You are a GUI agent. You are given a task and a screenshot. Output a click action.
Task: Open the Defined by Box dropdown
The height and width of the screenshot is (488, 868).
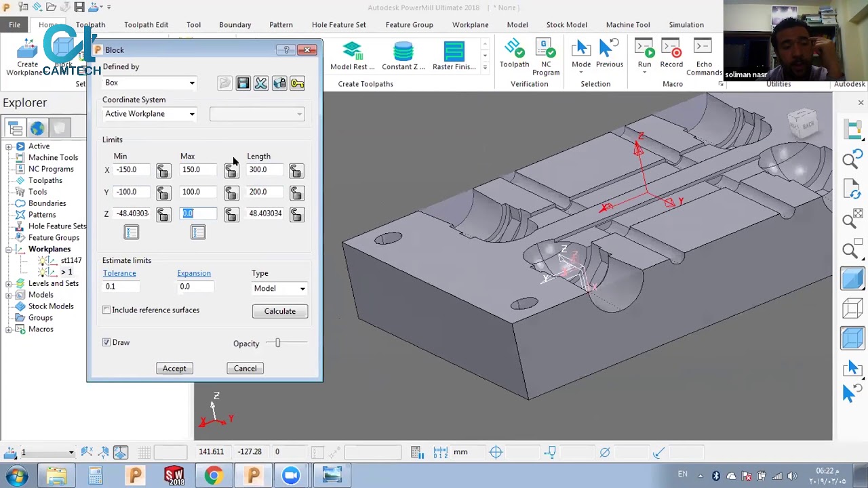(x=150, y=83)
